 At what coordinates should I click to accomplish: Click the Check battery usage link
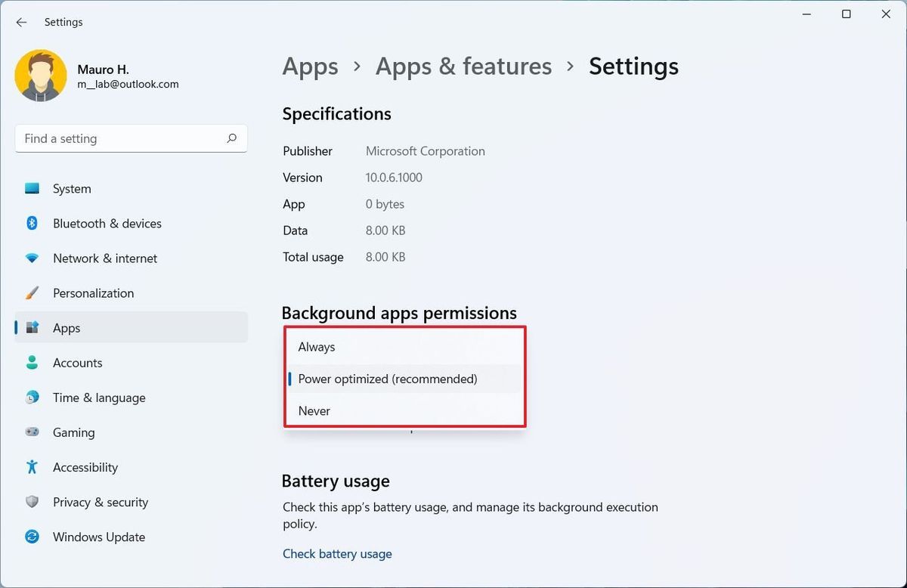point(337,553)
